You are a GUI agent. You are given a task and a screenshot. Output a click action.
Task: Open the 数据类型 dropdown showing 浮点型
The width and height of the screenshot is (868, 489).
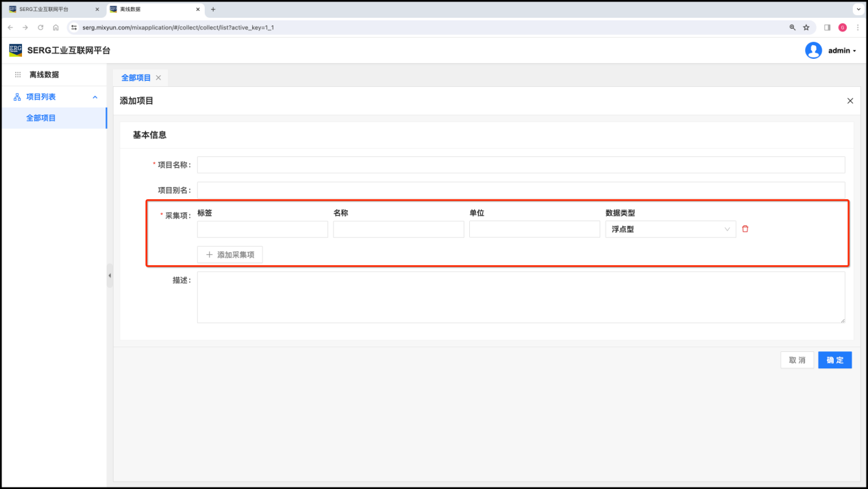click(670, 229)
